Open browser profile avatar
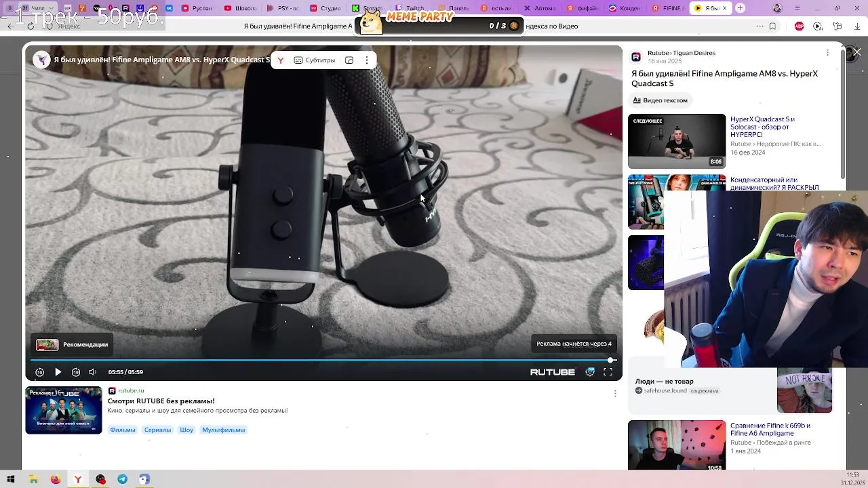Viewport: 868px width, 488px height. [x=777, y=8]
